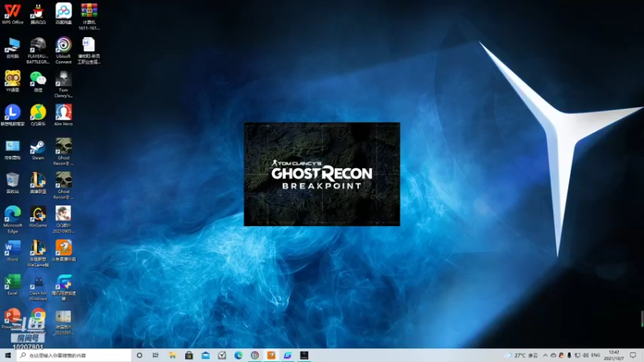
Task: Open the Control Panel desktop icon
Action: point(12,150)
